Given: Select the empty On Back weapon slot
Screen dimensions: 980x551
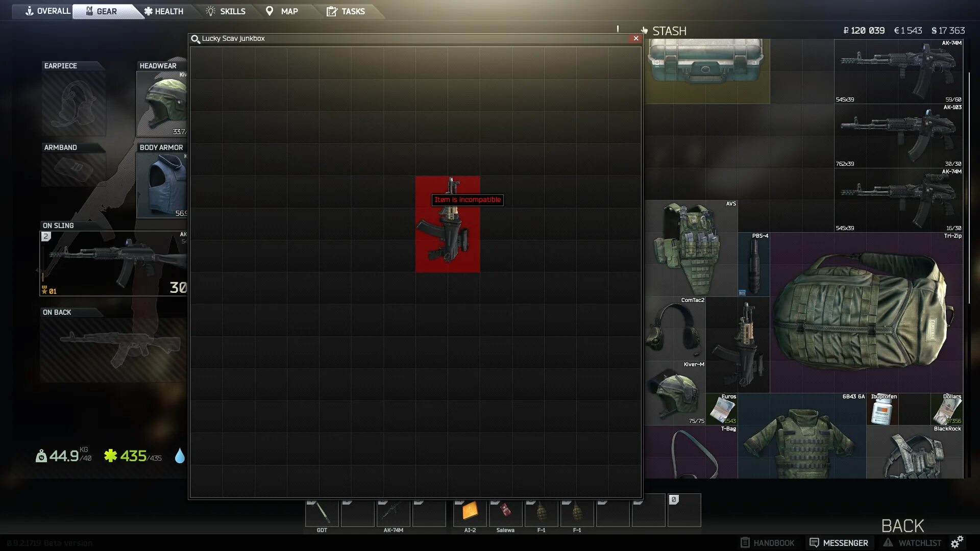Looking at the screenshot, I should (113, 350).
